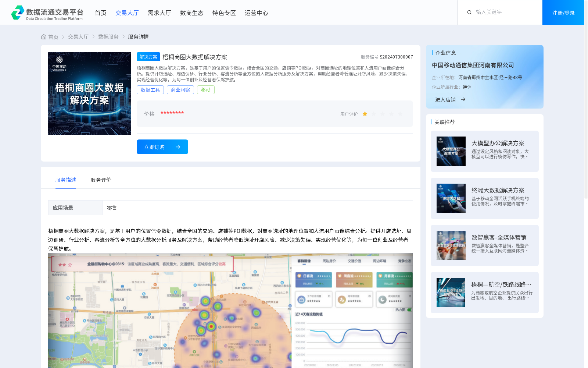Screen dimensions: 588x368
Task: Click the product cover image 梧桐商圈大数据
Action: pyautogui.click(x=89, y=93)
